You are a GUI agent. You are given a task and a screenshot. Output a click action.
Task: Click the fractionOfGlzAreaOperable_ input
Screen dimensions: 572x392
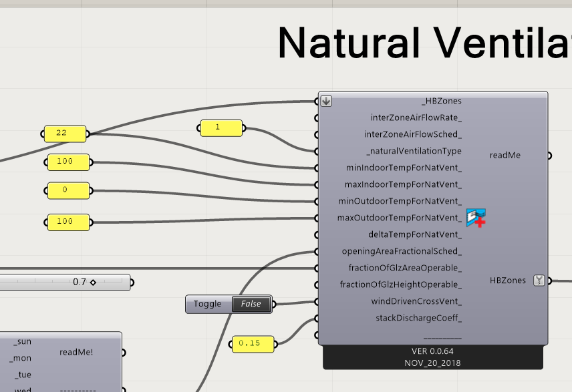[405, 268]
